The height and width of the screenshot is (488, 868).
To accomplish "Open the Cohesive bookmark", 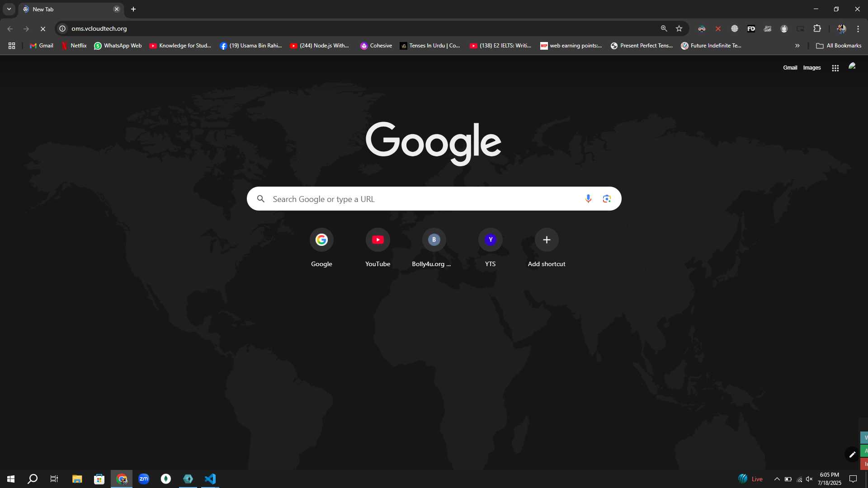I will click(x=376, y=46).
